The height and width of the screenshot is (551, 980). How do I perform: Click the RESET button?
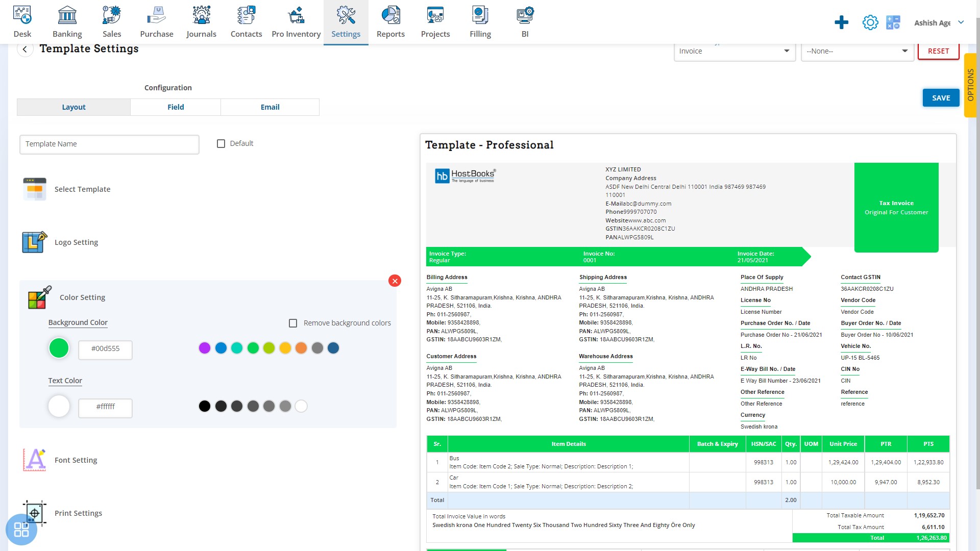pos(938,51)
